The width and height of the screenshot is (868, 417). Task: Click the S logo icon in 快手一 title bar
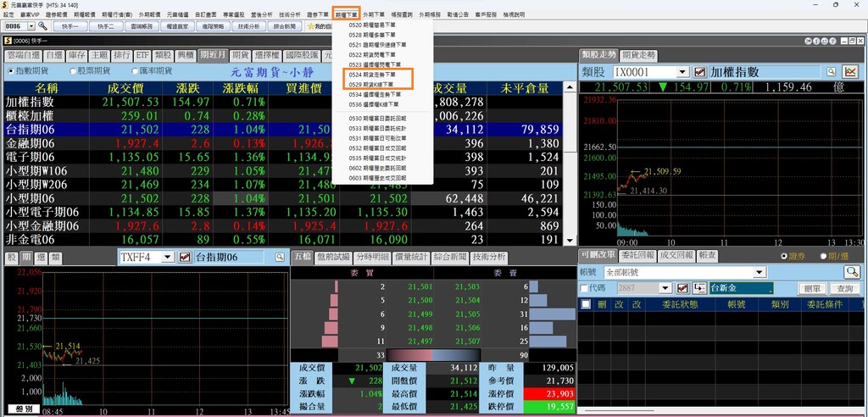(x=8, y=41)
